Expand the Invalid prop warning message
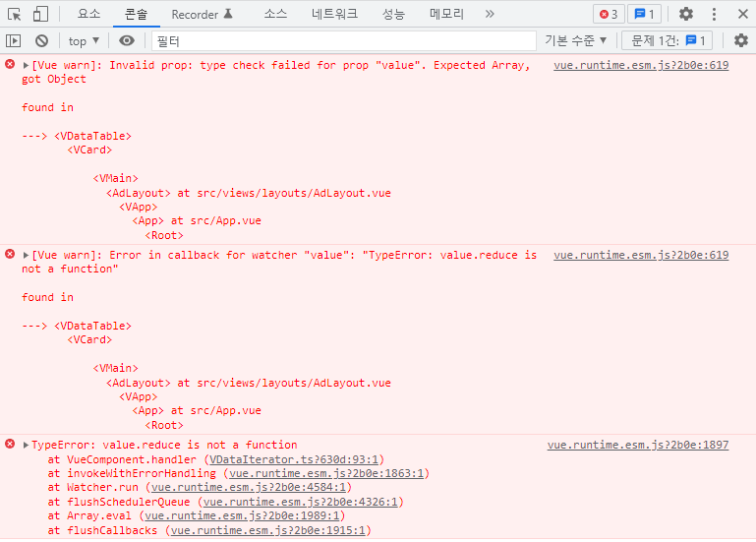 tap(27, 65)
